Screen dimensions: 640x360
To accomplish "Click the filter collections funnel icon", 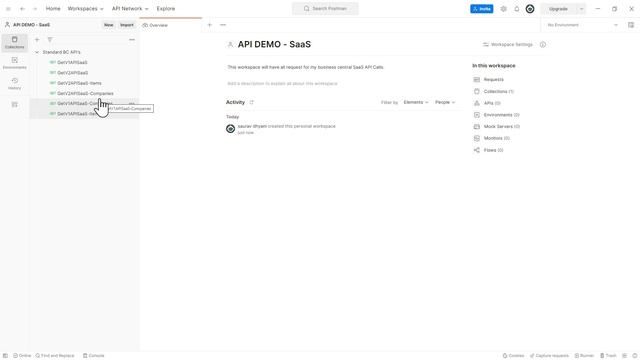I will (x=50, y=40).
